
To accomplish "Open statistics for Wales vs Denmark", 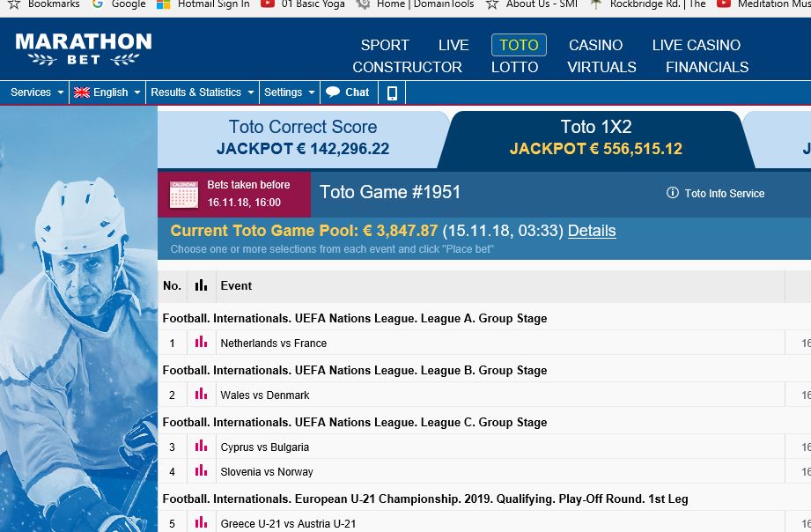I will pos(201,395).
